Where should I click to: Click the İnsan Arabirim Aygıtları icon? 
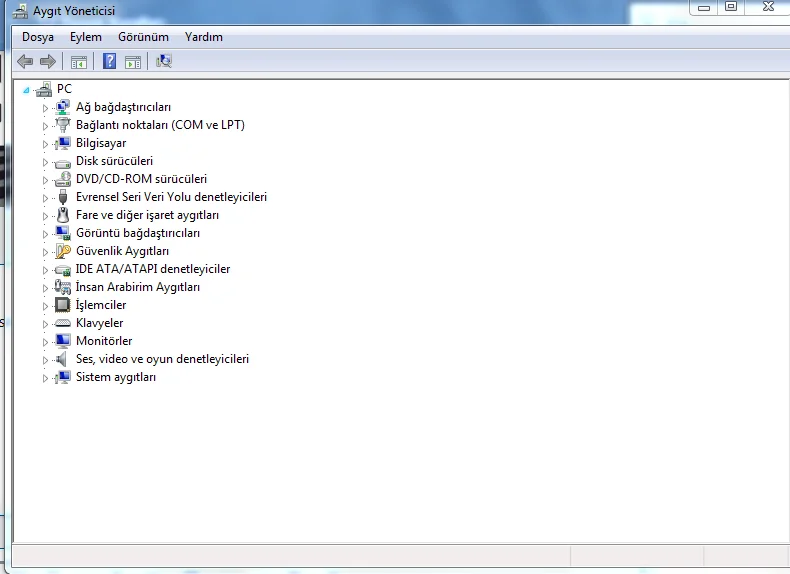(62, 287)
